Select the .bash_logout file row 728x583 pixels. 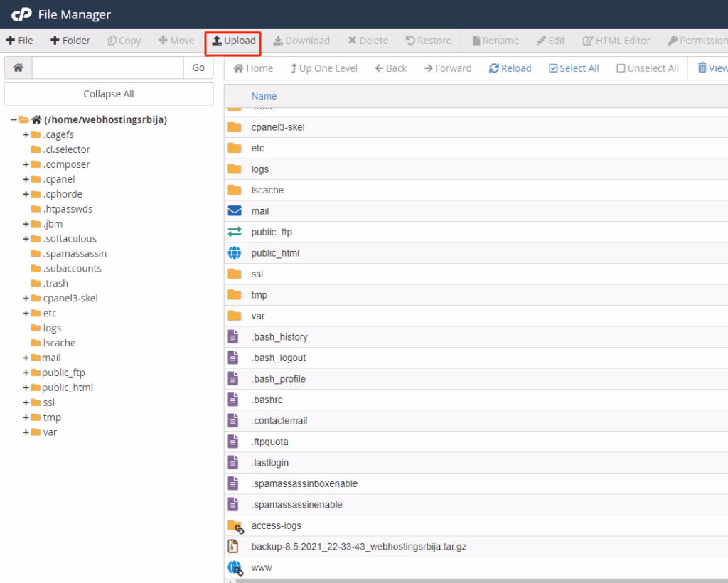(476, 358)
